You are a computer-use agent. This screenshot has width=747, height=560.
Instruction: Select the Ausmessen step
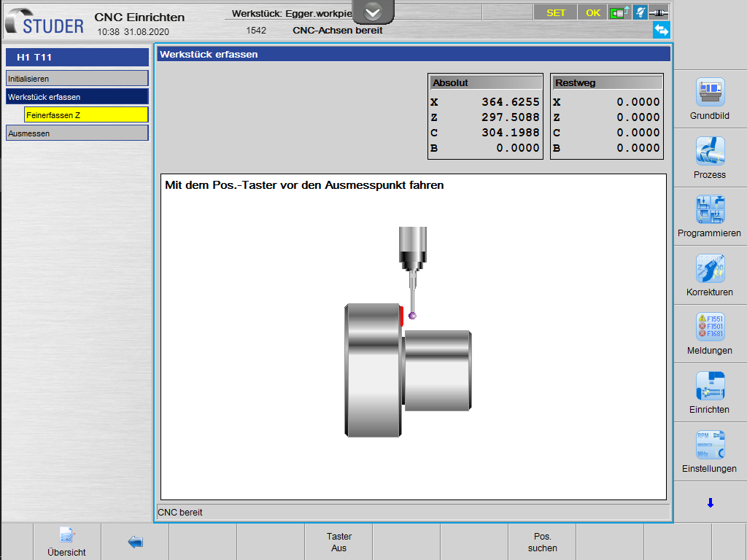[x=77, y=133]
